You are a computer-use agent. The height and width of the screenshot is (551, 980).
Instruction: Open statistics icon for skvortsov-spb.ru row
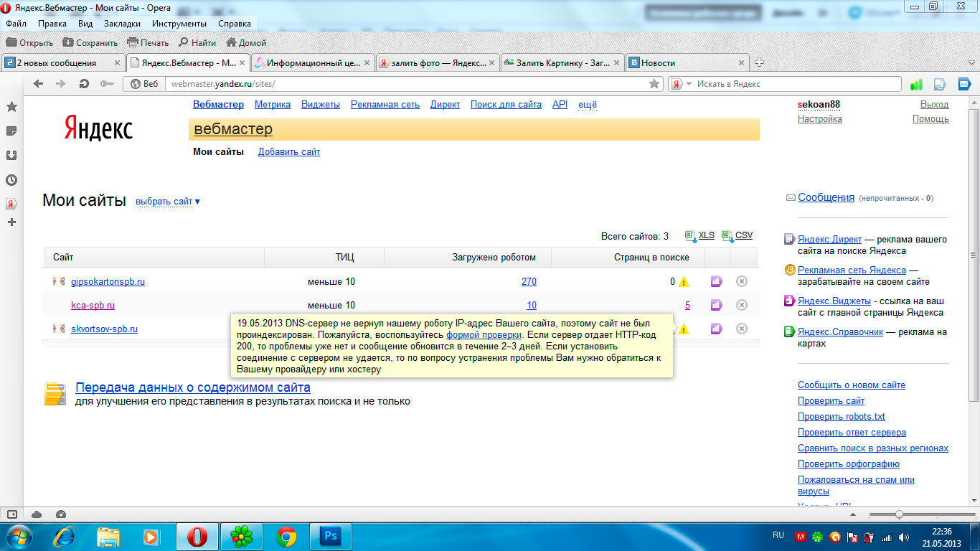pos(716,329)
